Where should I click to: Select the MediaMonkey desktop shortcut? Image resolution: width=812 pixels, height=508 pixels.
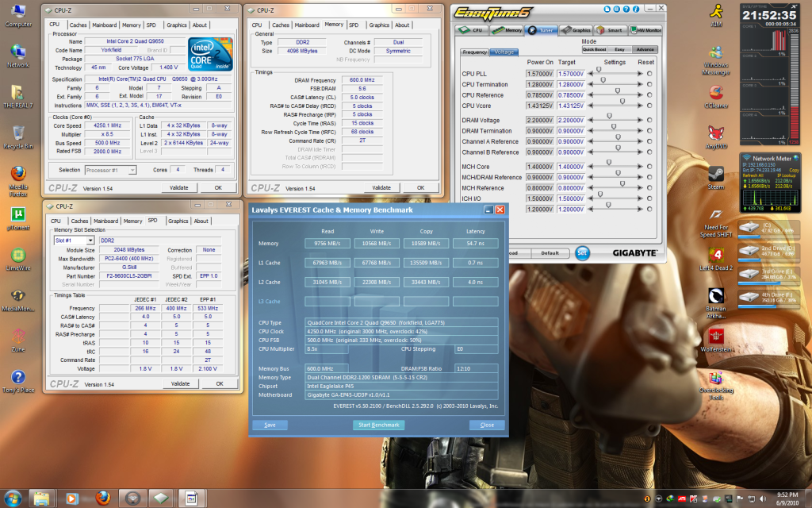tap(18, 299)
